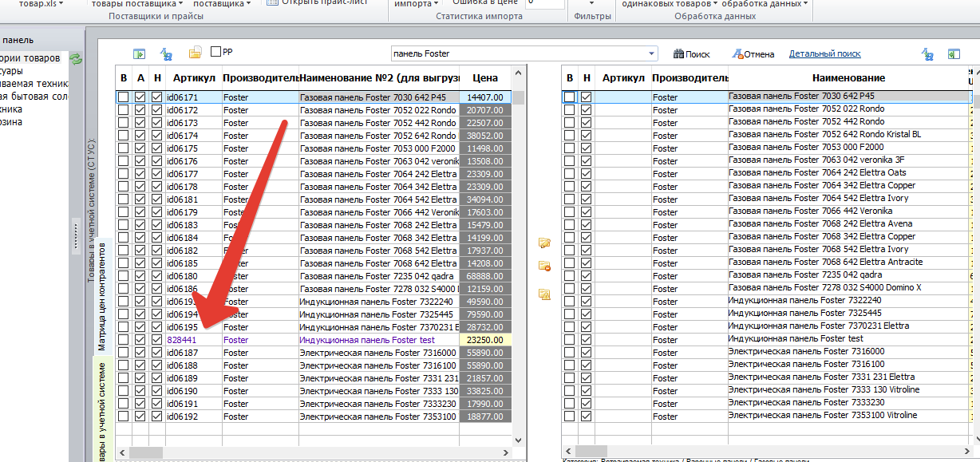Viewport: 980px width, 462px height.
Task: Select ории товаров item in left tree
Action: tap(30, 58)
